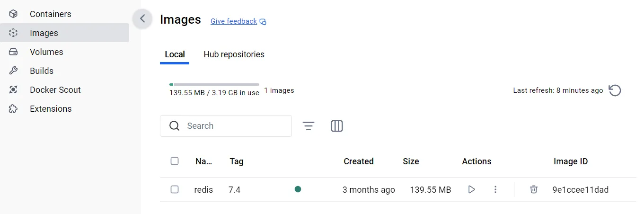Switch to Hub repositories tab

[234, 54]
